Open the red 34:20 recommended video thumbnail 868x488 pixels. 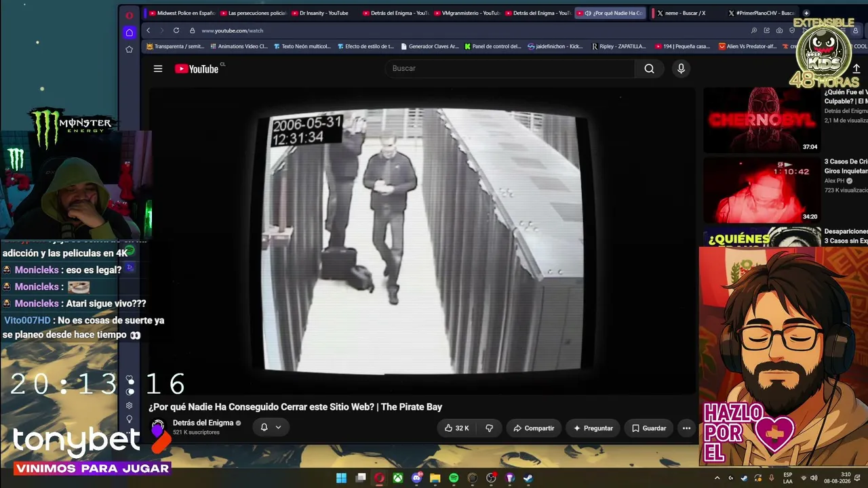tap(762, 190)
